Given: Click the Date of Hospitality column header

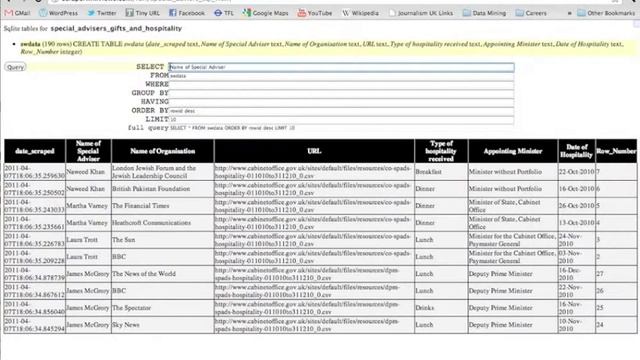Looking at the screenshot, I should 576,151.
